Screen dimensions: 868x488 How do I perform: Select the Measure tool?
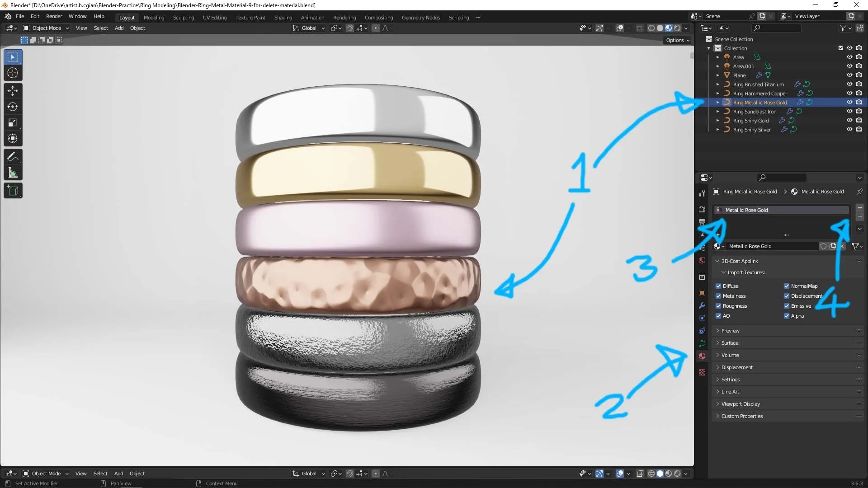pyautogui.click(x=12, y=173)
